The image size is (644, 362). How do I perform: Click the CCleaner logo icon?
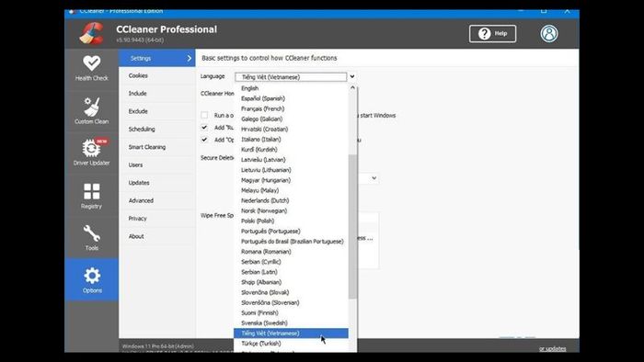(x=92, y=33)
